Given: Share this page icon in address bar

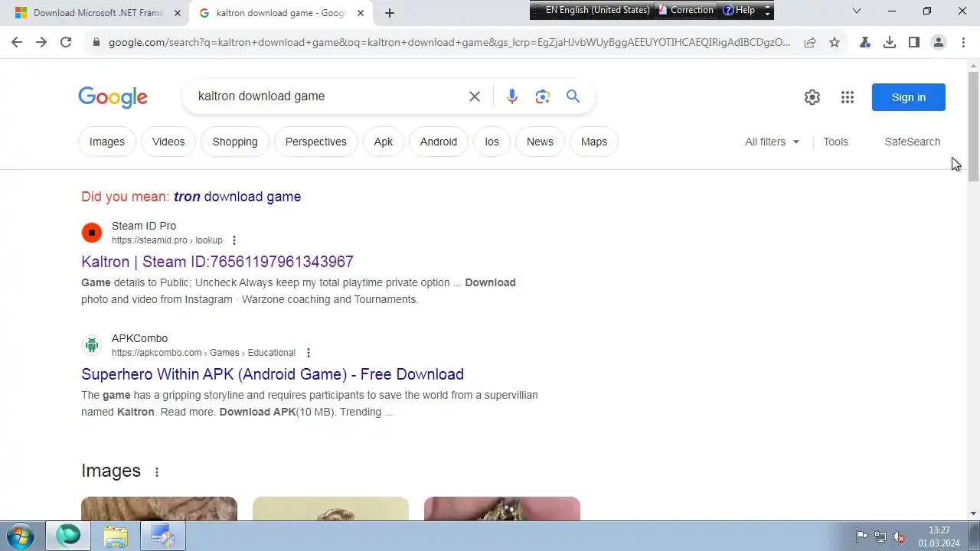Looking at the screenshot, I should click(x=810, y=42).
